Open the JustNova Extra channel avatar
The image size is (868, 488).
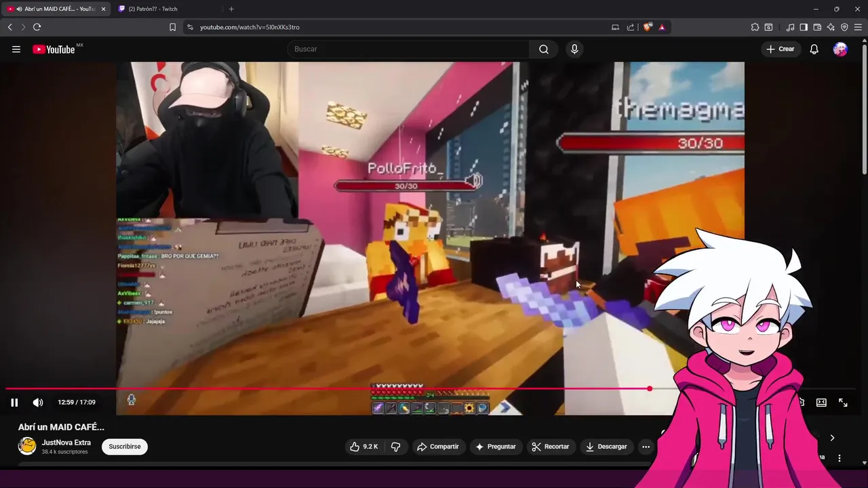(x=27, y=446)
